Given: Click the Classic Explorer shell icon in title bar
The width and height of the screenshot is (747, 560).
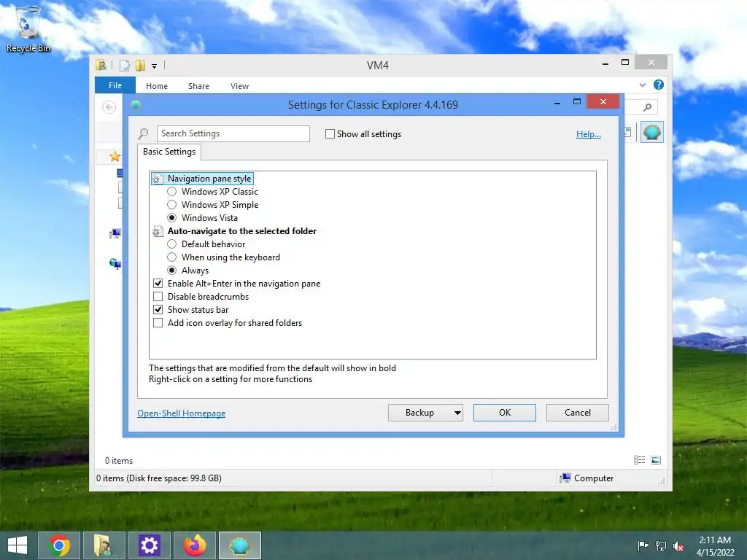Looking at the screenshot, I should point(136,104).
